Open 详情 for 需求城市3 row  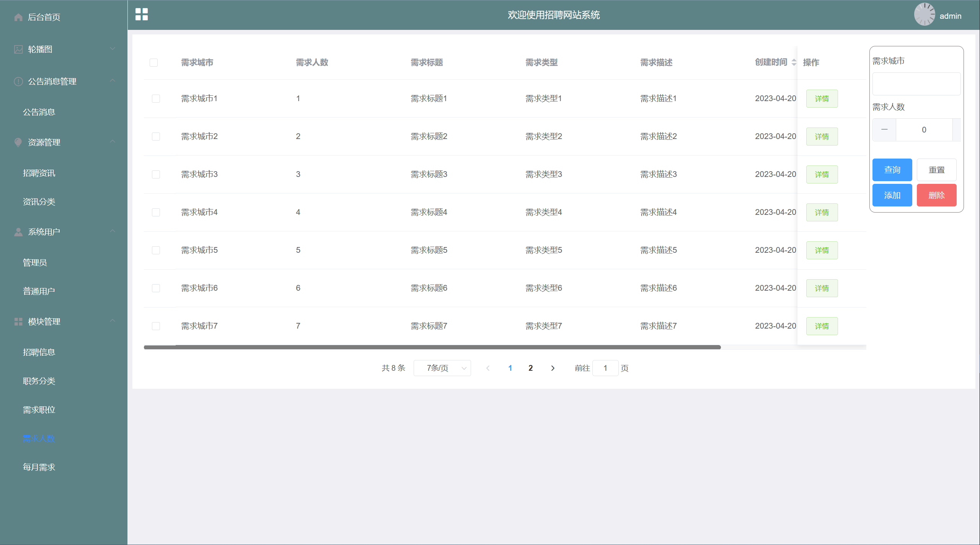822,175
